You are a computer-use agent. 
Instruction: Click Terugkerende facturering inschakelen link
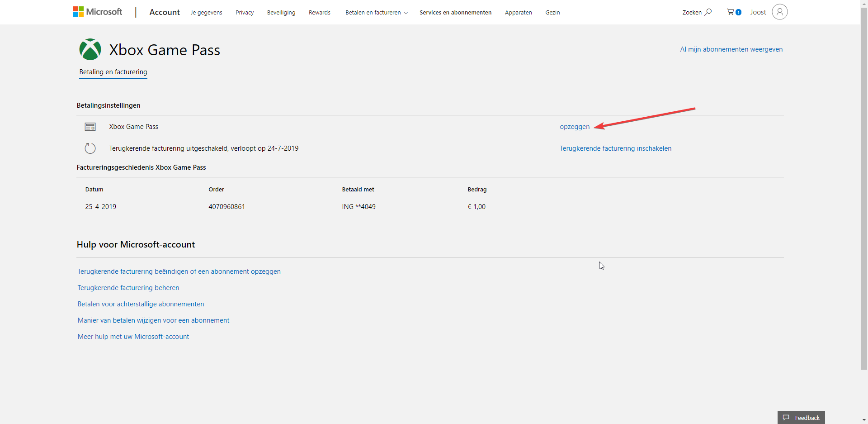pyautogui.click(x=615, y=148)
